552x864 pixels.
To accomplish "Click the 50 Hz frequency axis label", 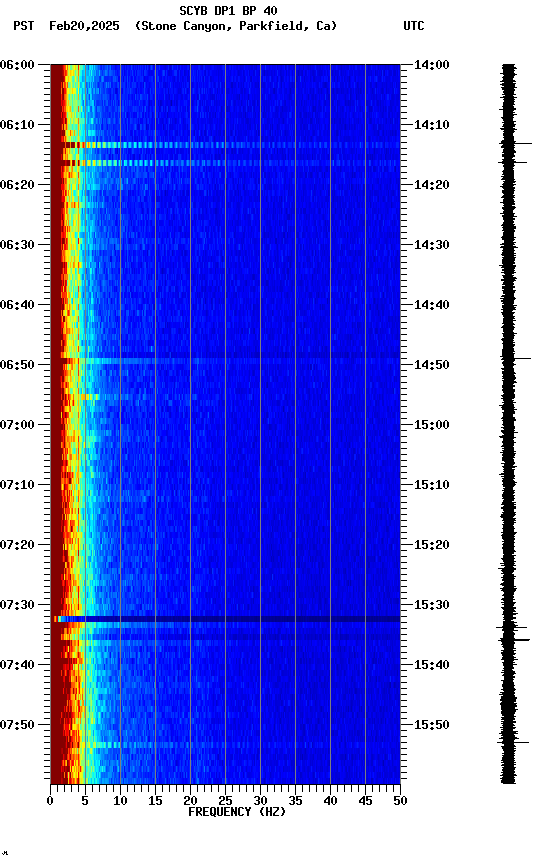I will 401,801.
